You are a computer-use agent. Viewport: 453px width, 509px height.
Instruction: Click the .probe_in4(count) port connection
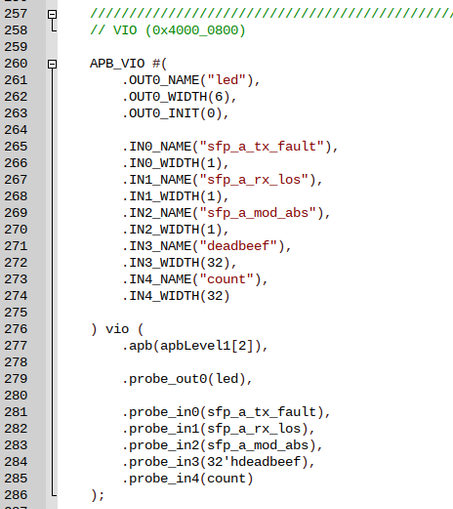[x=188, y=479]
